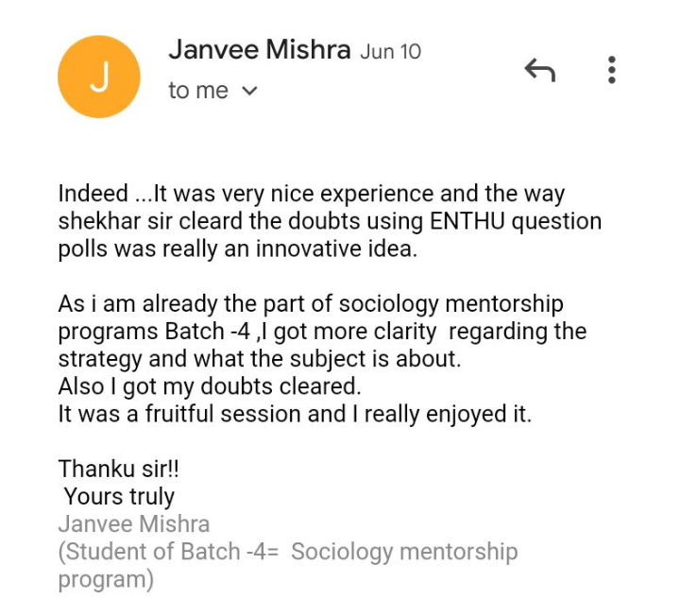
Task: Click the 'Yours truly' closing line
Action: coord(119,497)
